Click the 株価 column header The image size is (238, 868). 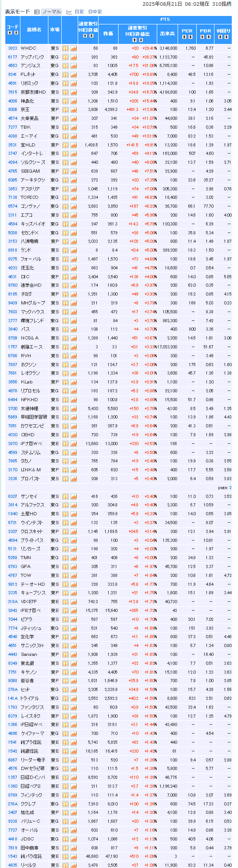108,33
